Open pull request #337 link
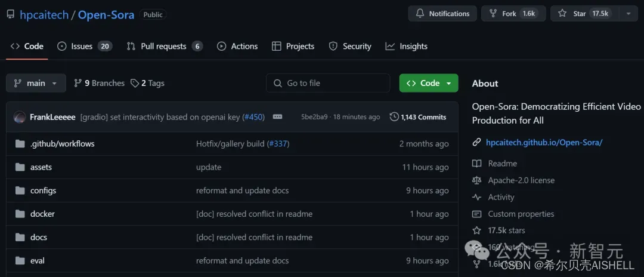Viewport: 644px width, 277px height. coord(279,144)
